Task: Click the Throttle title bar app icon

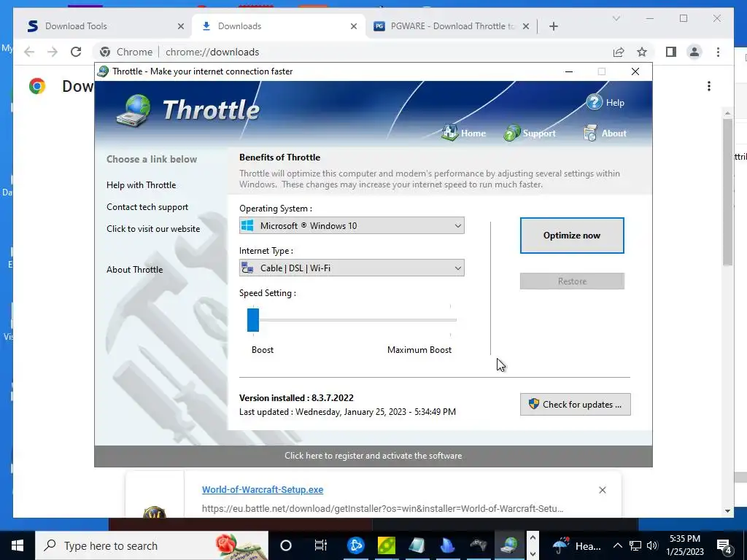Action: (103, 71)
